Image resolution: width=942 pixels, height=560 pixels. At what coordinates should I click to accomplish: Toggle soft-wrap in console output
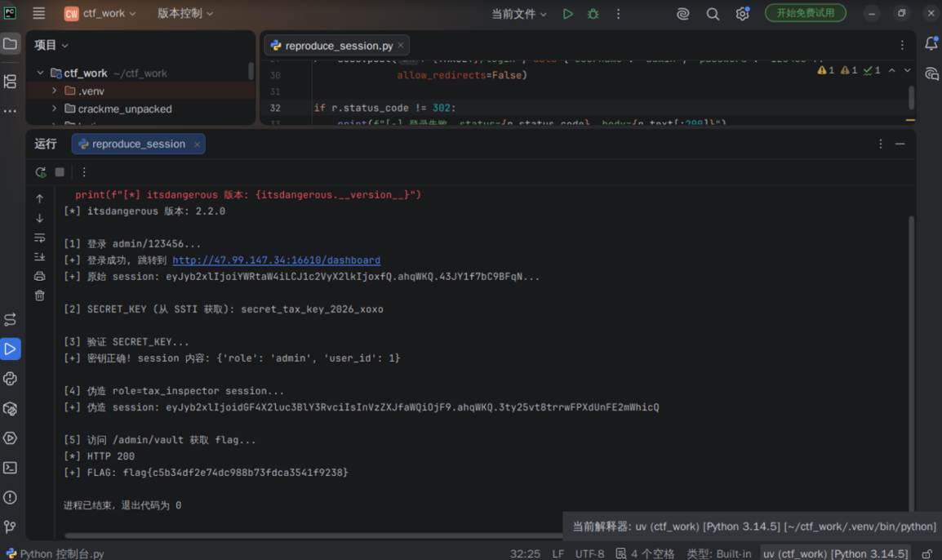tap(40, 238)
